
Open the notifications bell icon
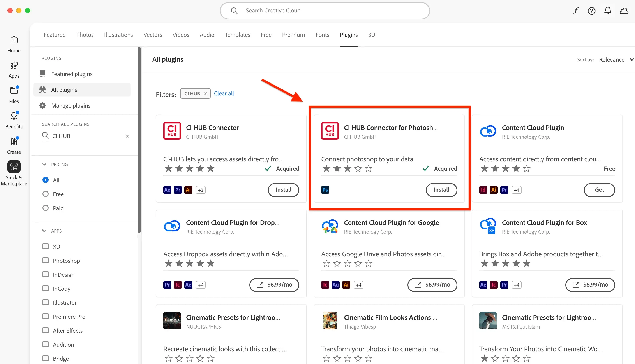[x=608, y=11]
